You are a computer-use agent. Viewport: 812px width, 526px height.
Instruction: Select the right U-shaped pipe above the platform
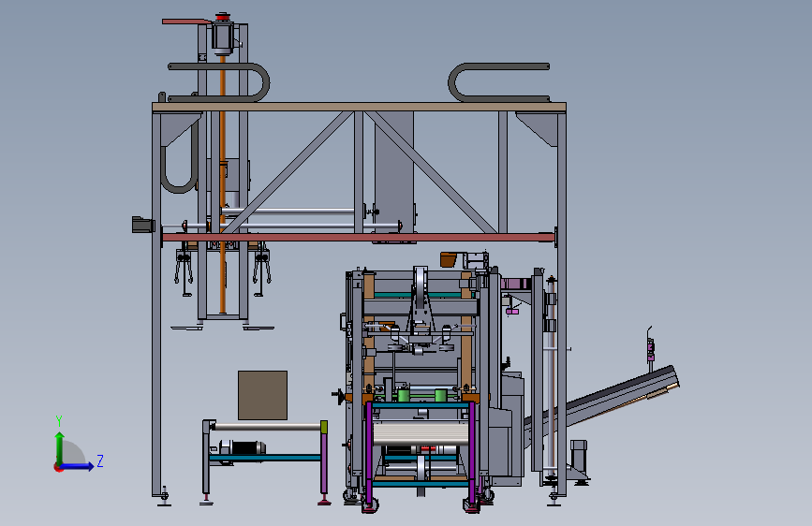498,82
